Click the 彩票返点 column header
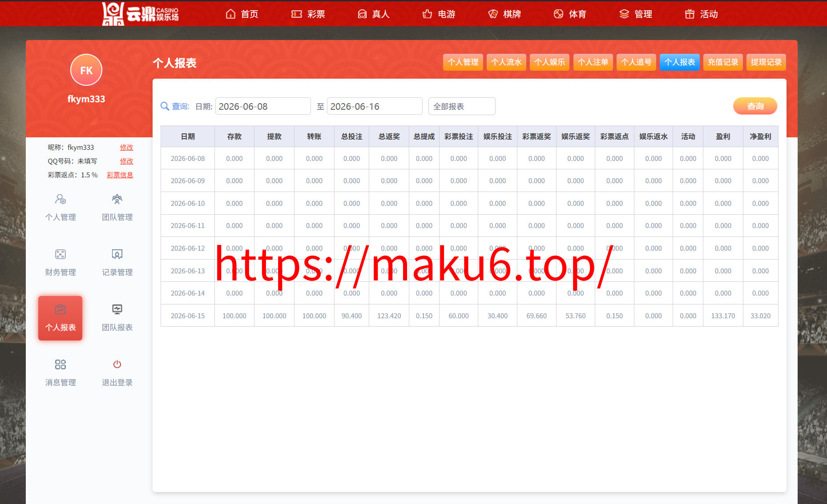The image size is (827, 504). (614, 136)
